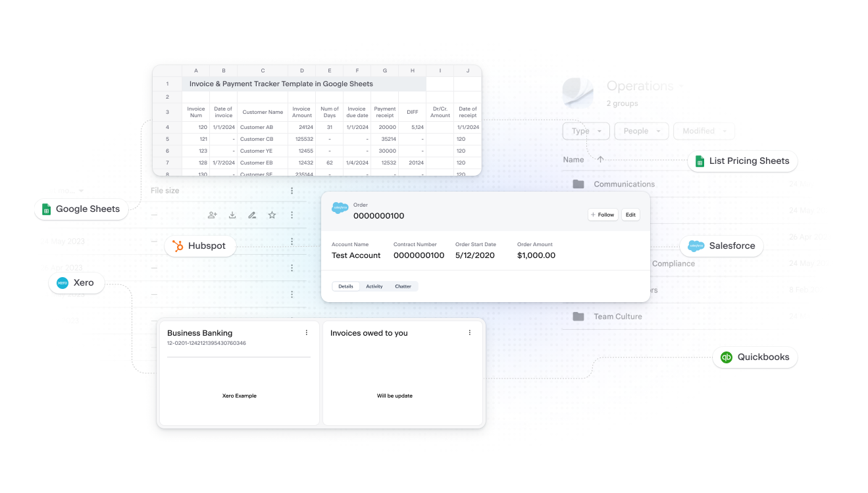Click the Quickbooks label pill
Screen dimensions: 868x493
(755, 357)
